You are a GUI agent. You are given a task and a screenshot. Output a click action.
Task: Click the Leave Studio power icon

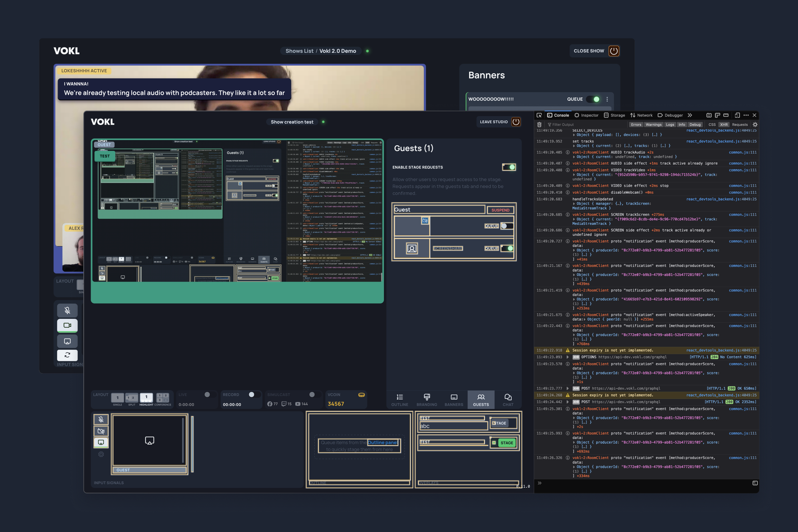click(516, 122)
